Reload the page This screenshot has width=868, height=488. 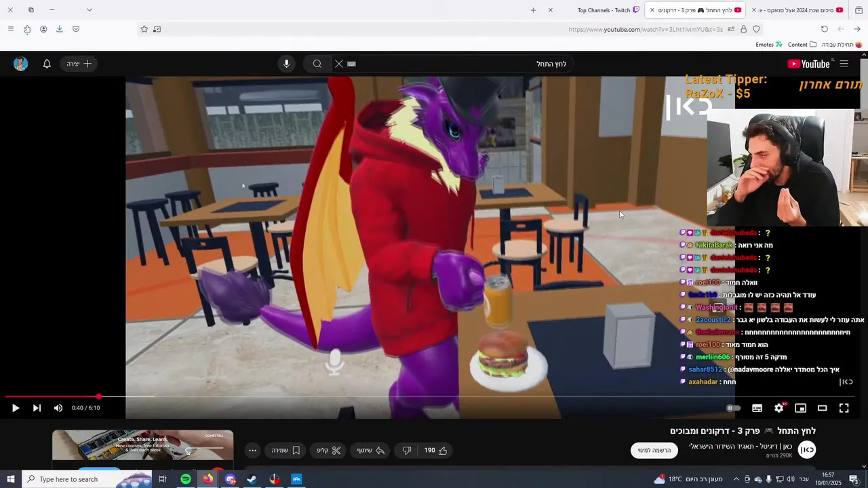825,29
